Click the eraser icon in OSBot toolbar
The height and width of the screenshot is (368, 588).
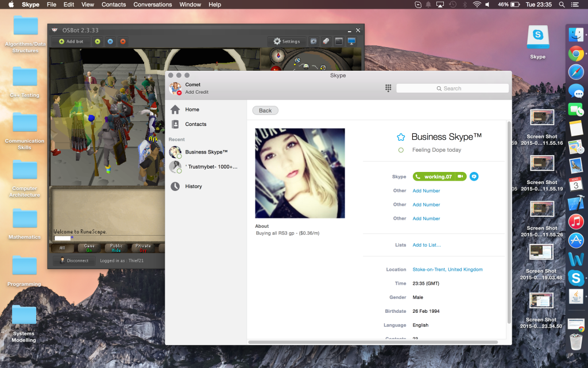(326, 41)
